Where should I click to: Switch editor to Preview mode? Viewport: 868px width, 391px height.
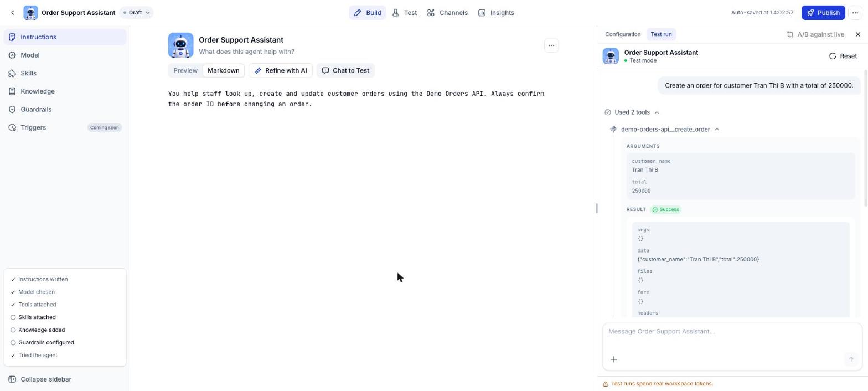tap(185, 70)
